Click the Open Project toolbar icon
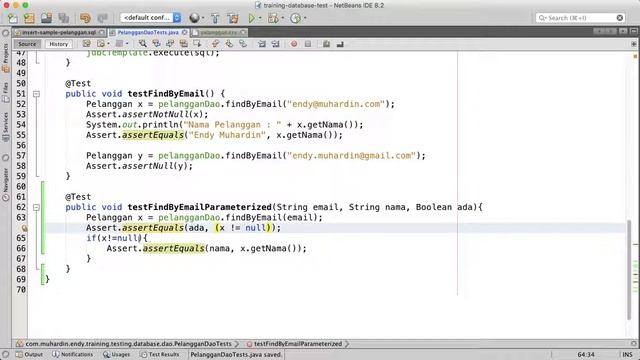Screen dimensions: 640x360 (x=46, y=18)
